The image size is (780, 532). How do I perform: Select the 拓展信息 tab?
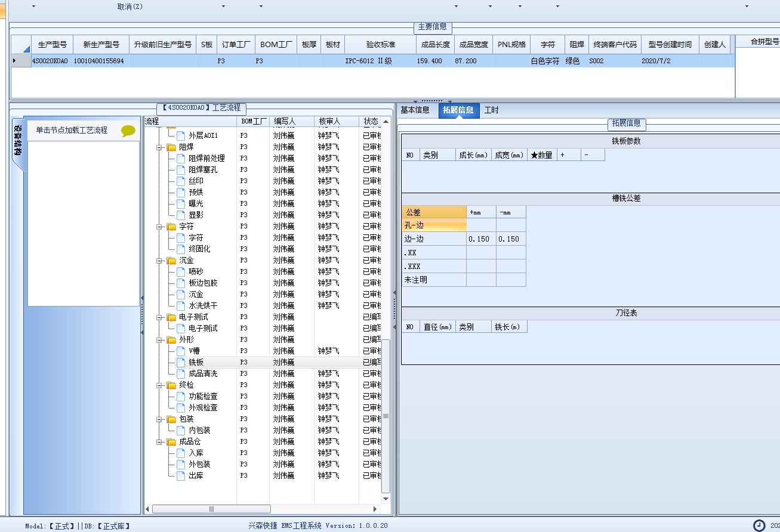[459, 110]
